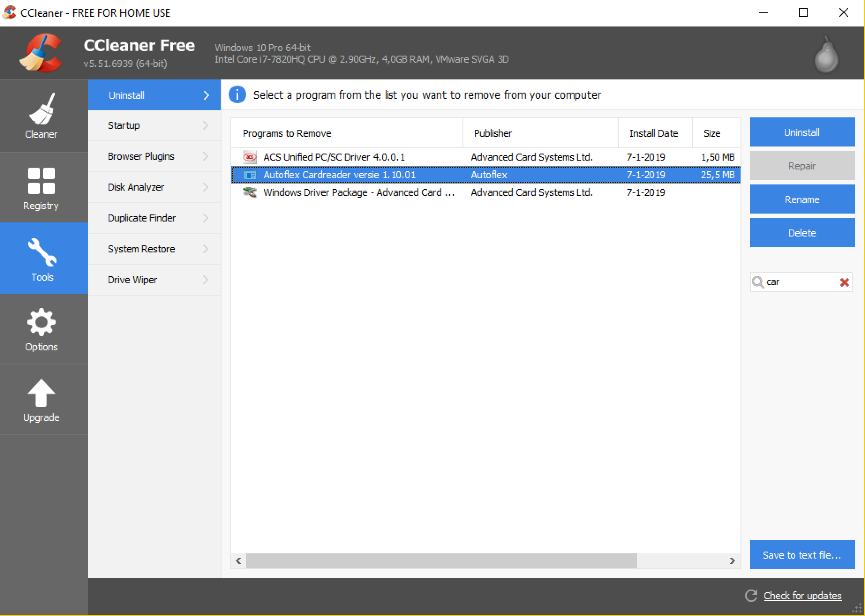This screenshot has height=616, width=865.
Task: Open Options with the gear icon
Action: click(41, 323)
